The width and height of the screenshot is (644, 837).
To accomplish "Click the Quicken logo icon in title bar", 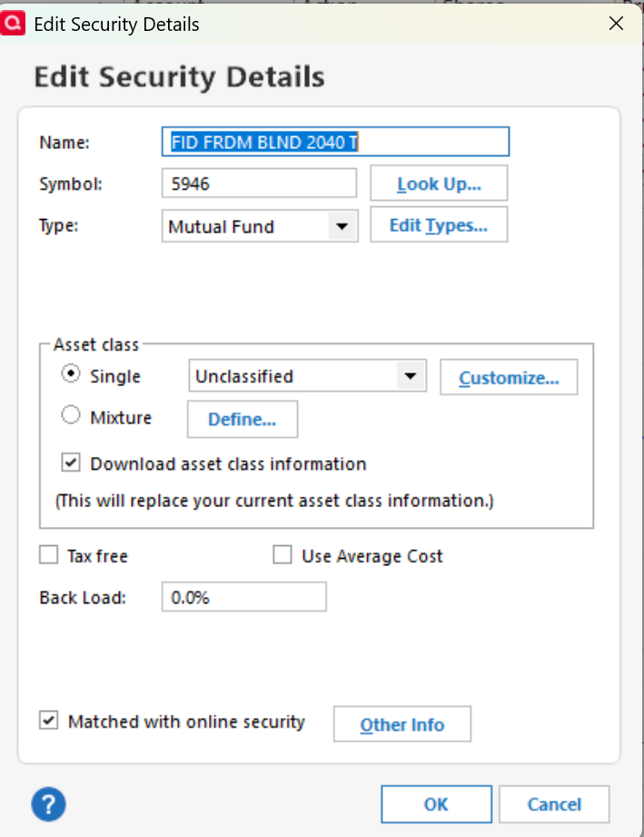I will 13,24.
